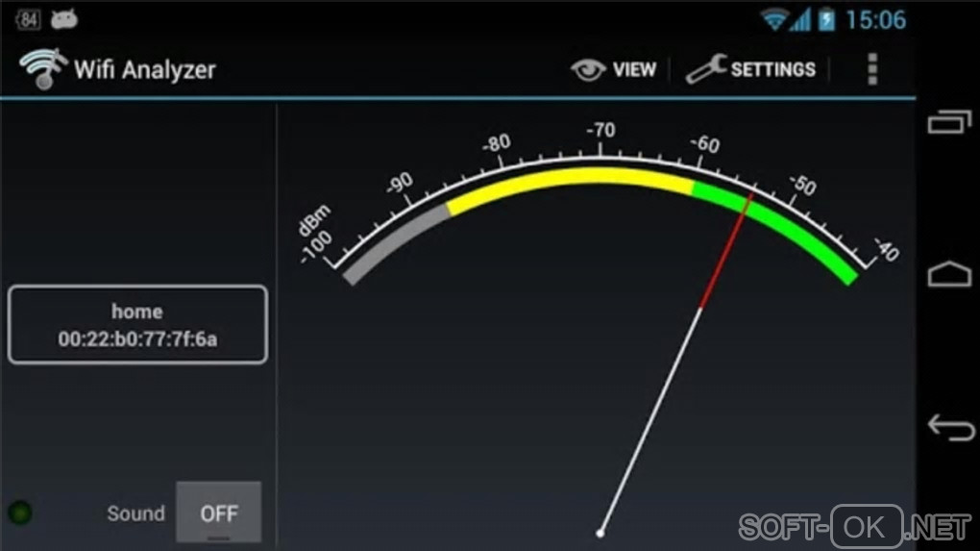Open SETTINGS via the wrench icon
The image size is (980, 551).
[706, 69]
